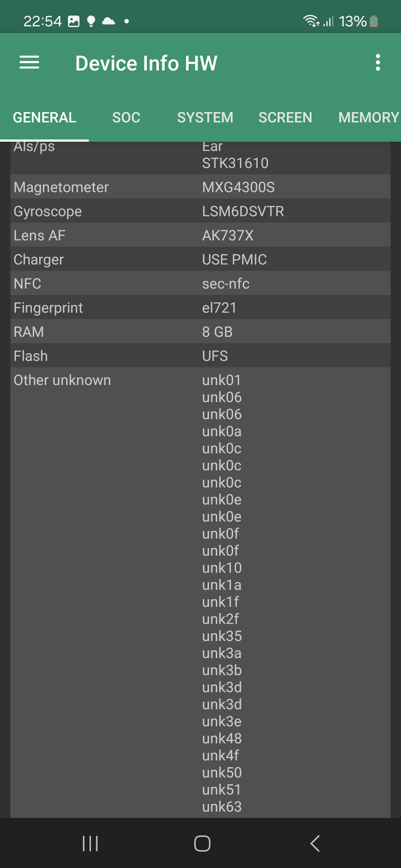
Task: Tap the cloud notification icon
Action: tap(108, 21)
